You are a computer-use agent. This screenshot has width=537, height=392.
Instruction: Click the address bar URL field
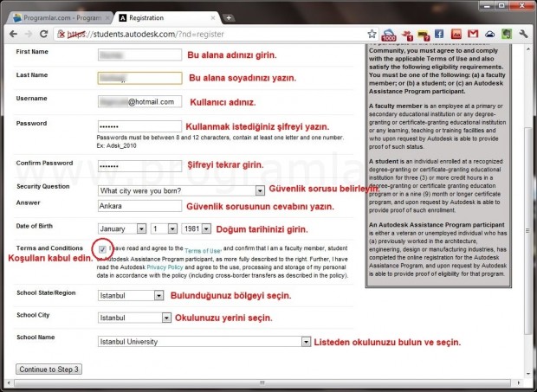pos(216,35)
